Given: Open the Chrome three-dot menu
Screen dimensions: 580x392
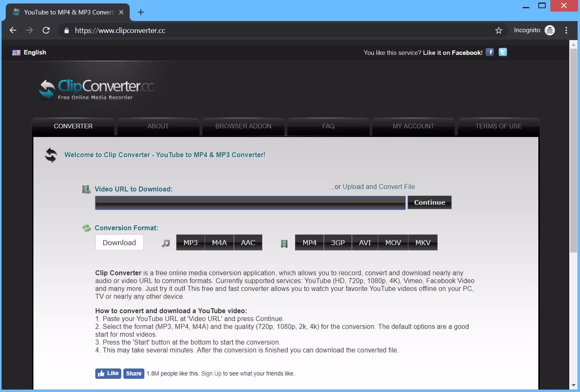Looking at the screenshot, I should point(566,30).
